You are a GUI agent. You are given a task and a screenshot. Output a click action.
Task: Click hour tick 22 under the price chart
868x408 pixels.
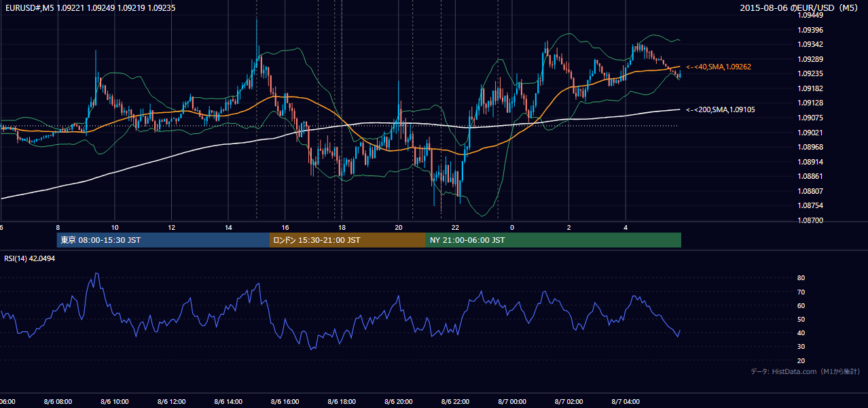455,228
